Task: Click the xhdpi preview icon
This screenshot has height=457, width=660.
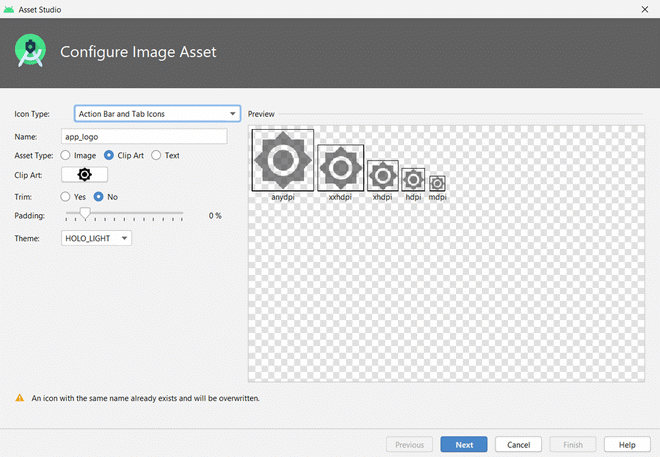Action: tap(383, 176)
